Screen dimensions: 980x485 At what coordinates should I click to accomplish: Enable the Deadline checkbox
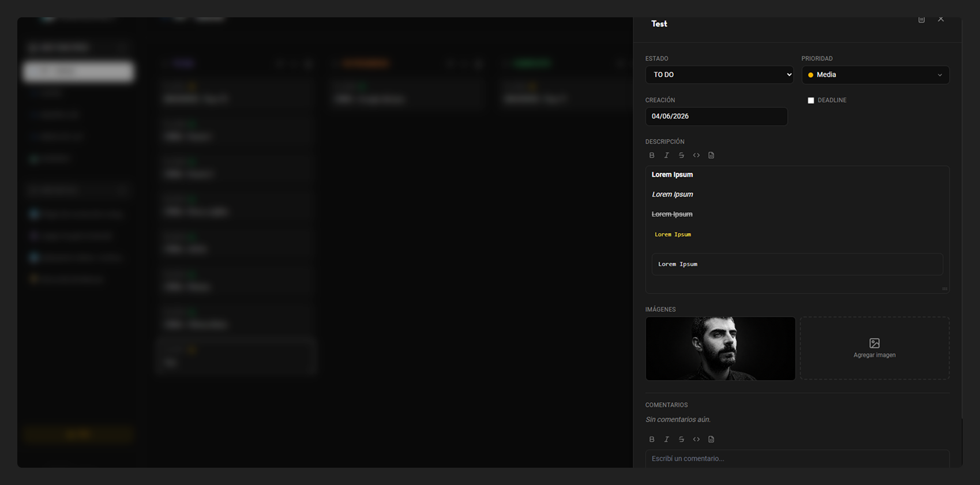tap(811, 100)
